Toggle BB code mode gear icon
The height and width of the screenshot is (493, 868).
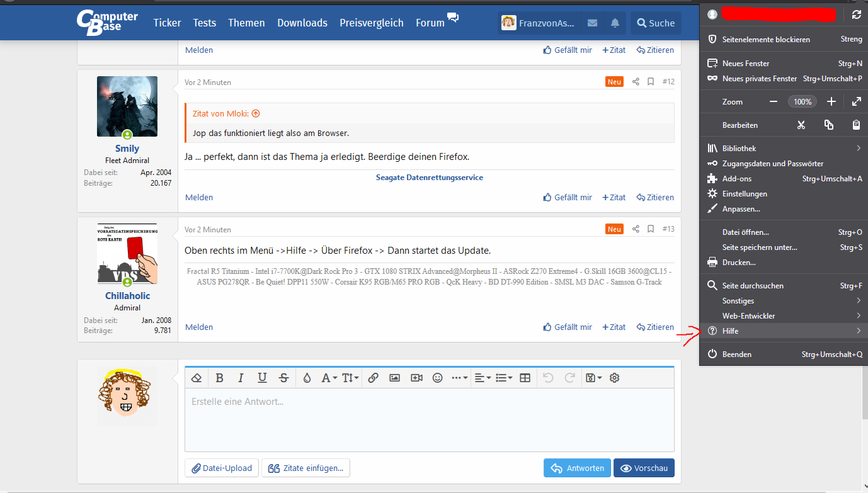(615, 378)
